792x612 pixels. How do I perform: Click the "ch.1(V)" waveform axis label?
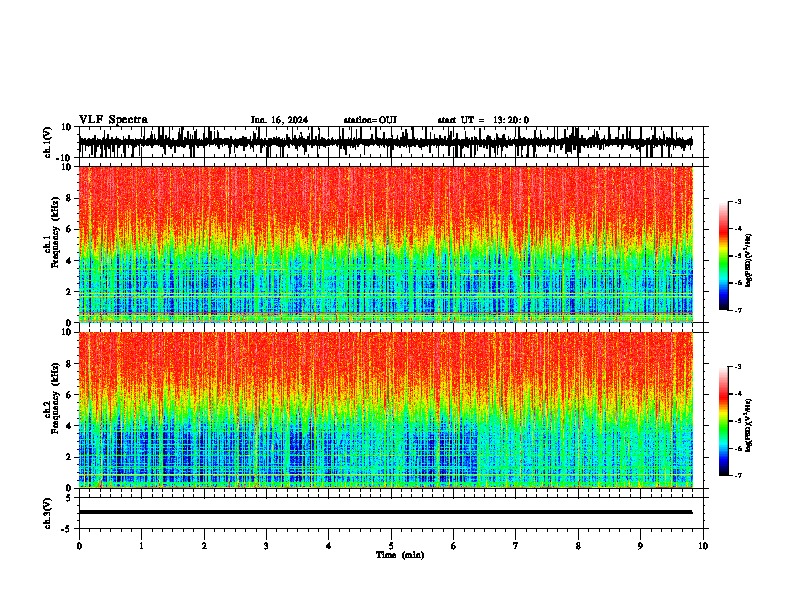point(48,142)
